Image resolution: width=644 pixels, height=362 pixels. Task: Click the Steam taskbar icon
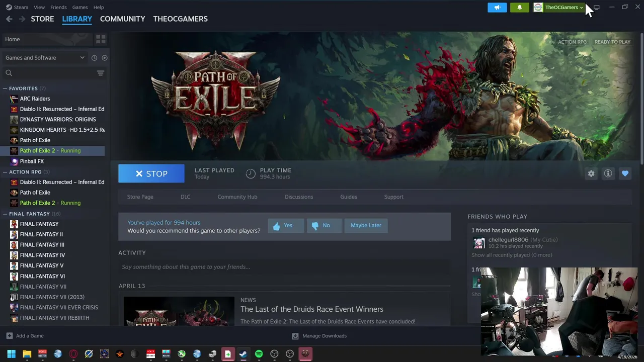tap(243, 354)
